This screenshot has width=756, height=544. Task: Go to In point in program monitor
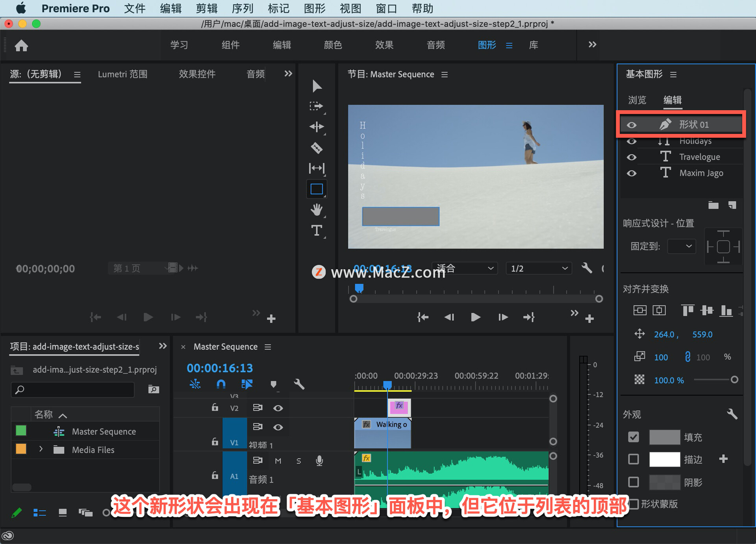(x=423, y=317)
